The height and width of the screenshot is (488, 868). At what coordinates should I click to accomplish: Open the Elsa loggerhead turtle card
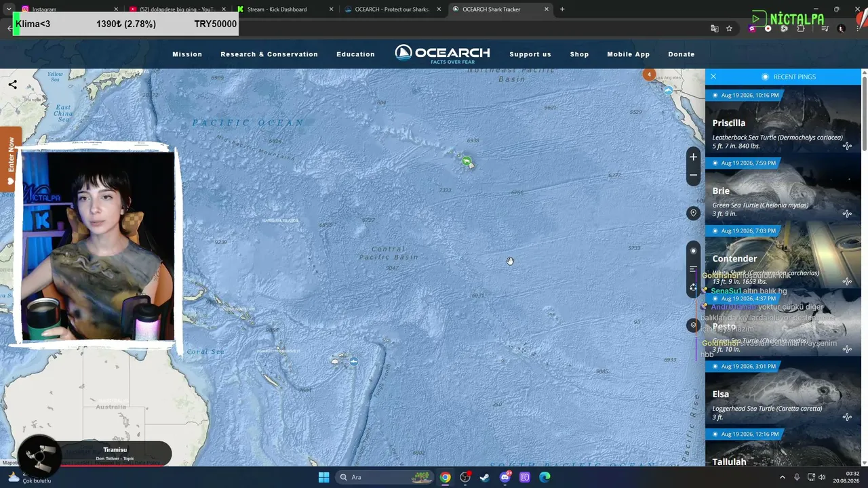click(783, 390)
